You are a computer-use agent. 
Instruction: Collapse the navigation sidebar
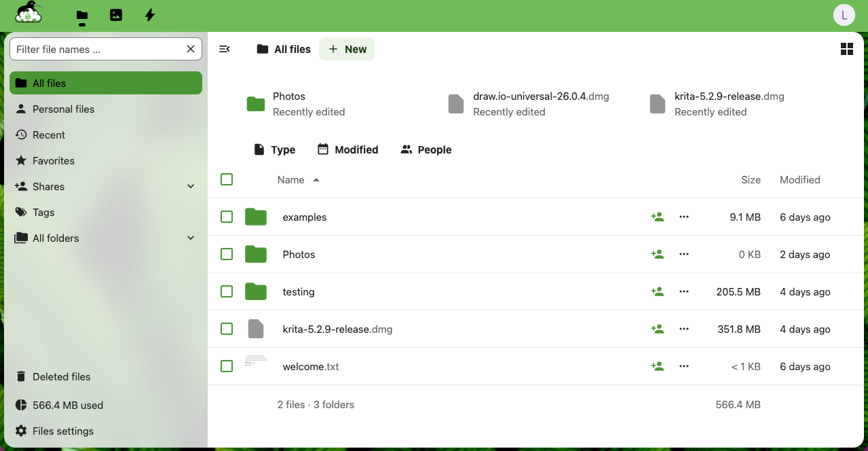point(224,49)
